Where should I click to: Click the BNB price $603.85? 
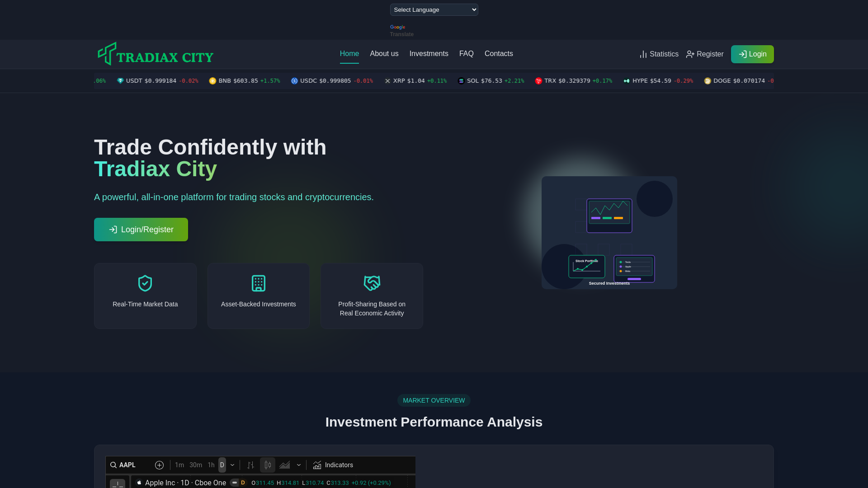245,81
